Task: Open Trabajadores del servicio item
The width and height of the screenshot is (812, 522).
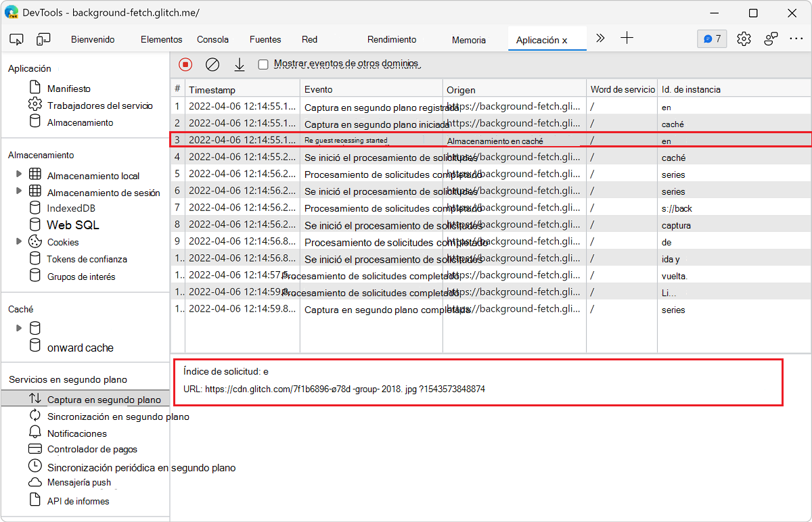Action: click(x=99, y=105)
